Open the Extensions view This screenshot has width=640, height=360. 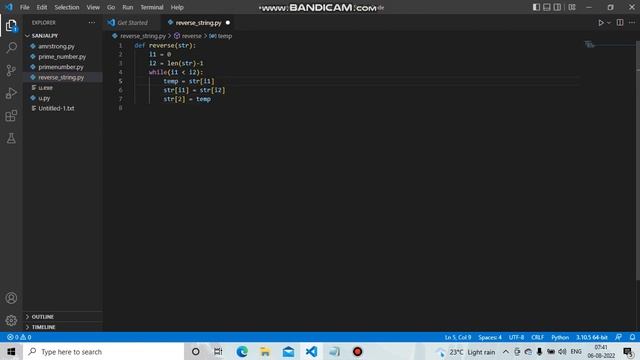click(11, 116)
